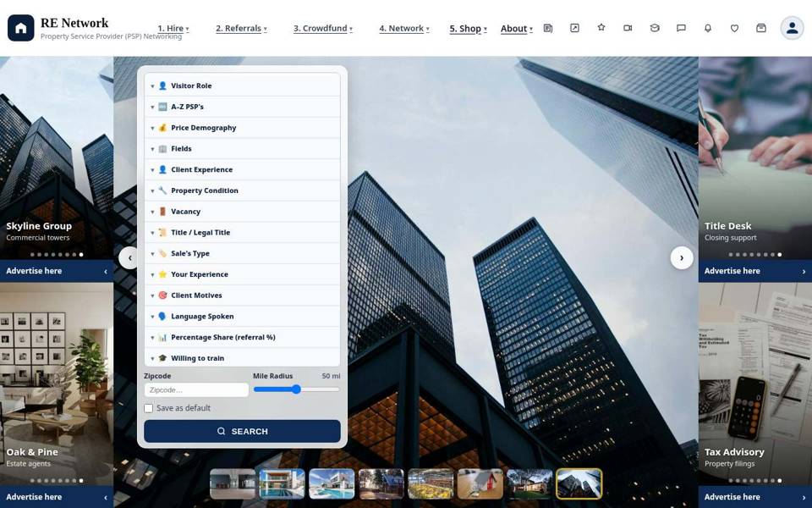Open the user profile avatar

tap(793, 28)
